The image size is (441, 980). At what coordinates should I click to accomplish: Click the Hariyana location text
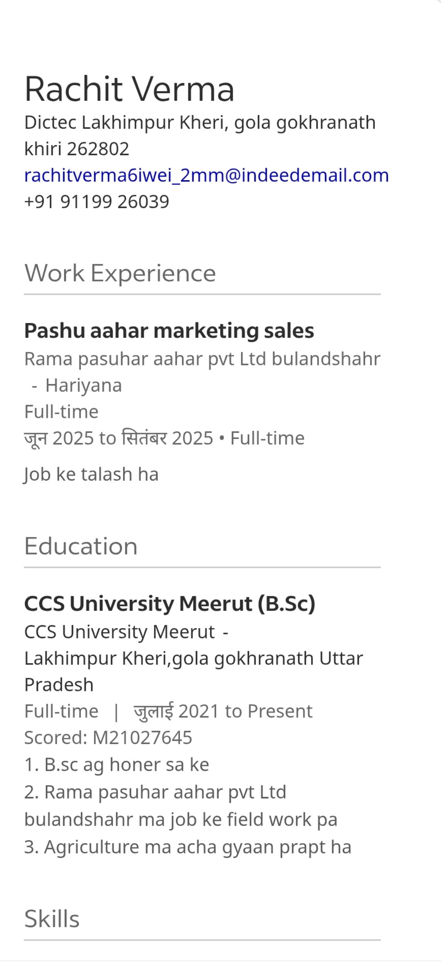click(83, 385)
